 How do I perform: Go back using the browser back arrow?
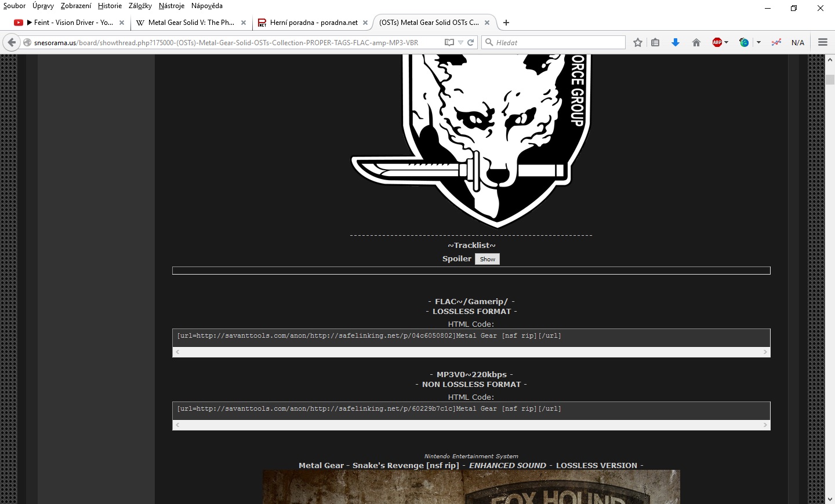[x=12, y=42]
